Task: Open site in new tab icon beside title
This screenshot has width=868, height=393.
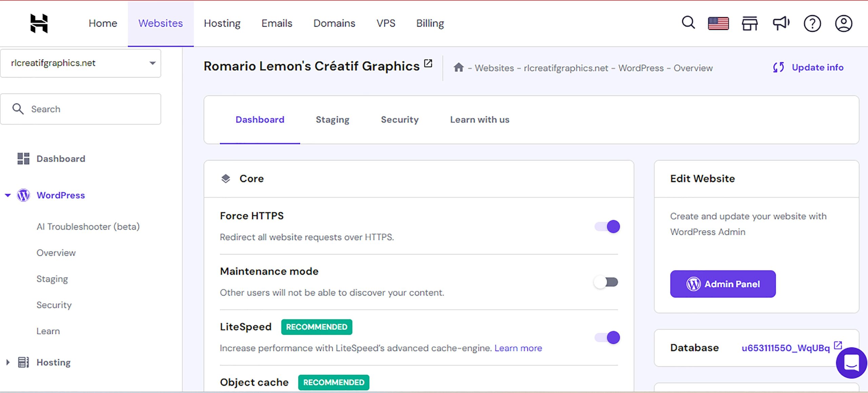Action: [428, 63]
